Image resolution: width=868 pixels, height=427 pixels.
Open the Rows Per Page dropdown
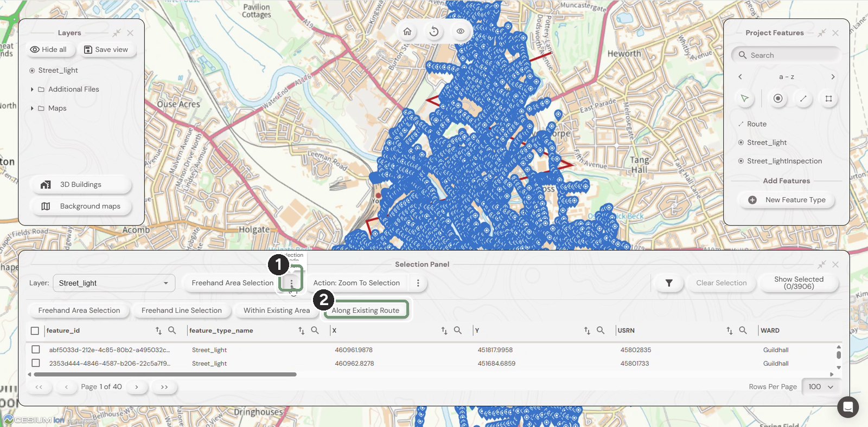[821, 387]
